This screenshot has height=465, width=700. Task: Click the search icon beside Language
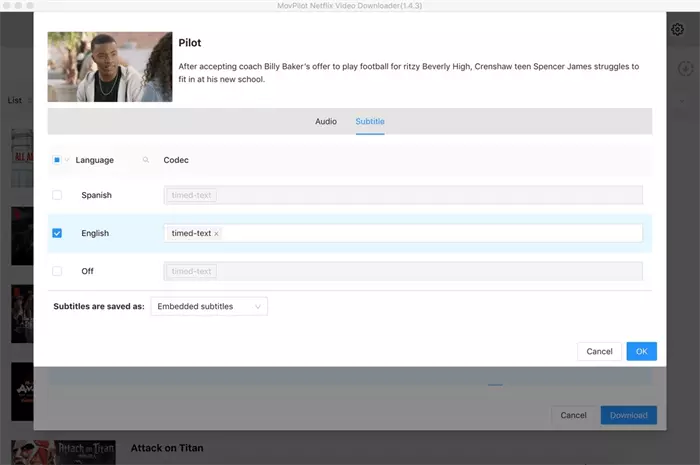(146, 160)
